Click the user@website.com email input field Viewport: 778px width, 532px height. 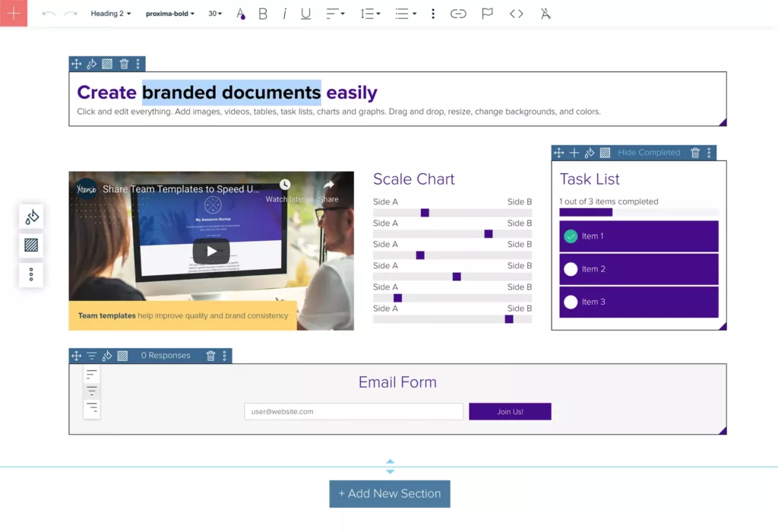pyautogui.click(x=353, y=411)
